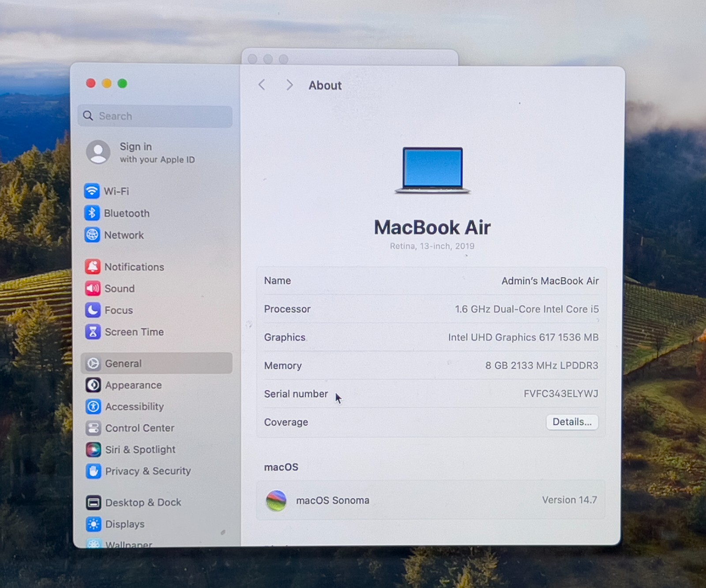Click the macOS Sonoma row label

[x=333, y=501]
